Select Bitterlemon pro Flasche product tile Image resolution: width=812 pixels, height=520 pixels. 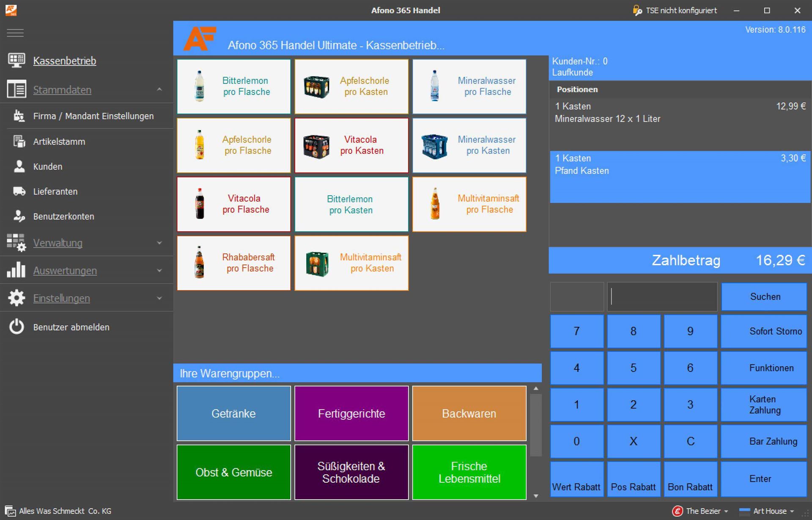pos(234,86)
